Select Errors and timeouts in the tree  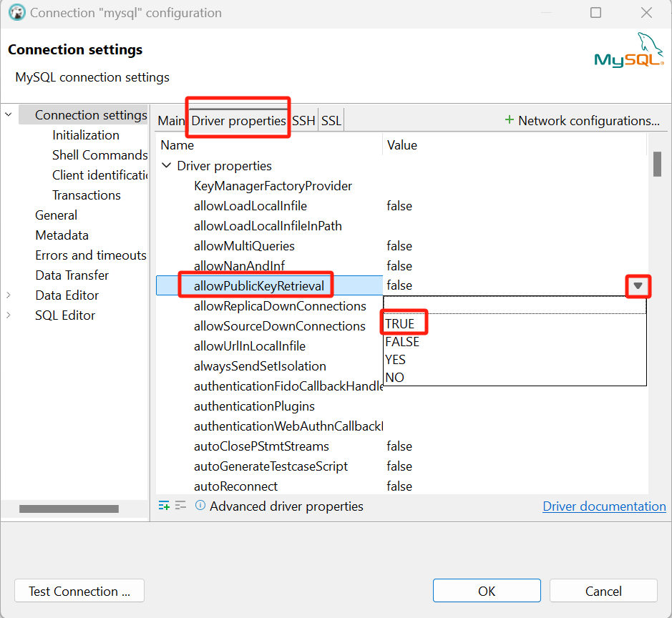pos(91,255)
